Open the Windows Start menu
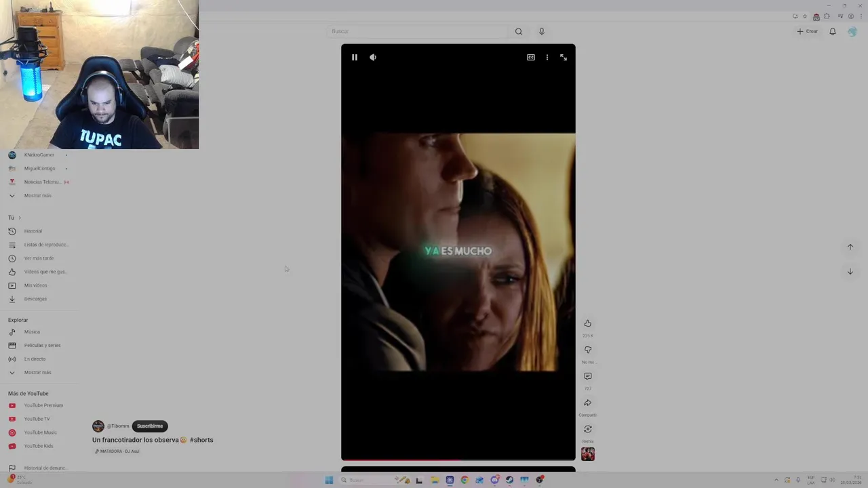The height and width of the screenshot is (488, 868). point(329,480)
